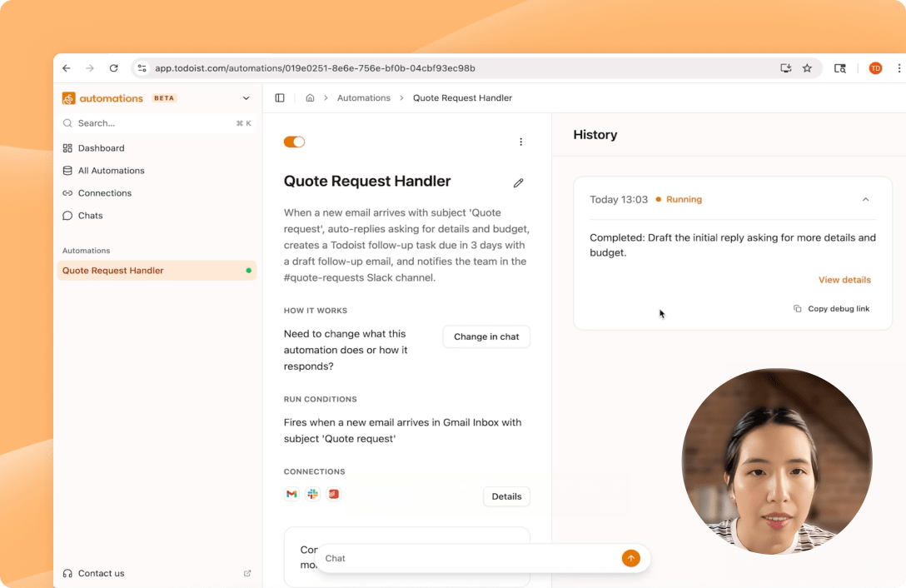The height and width of the screenshot is (588, 906).
Task: Click the Todoist connection icon
Action: pos(333,495)
